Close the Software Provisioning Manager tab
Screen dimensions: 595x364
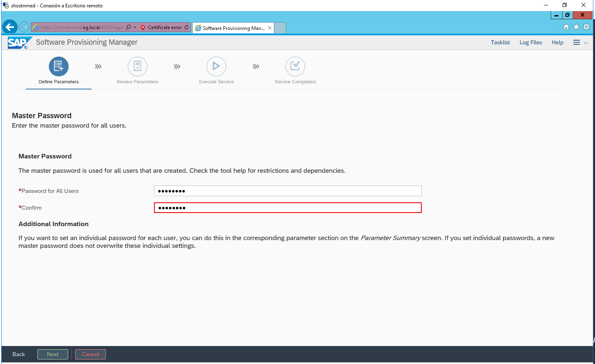(270, 28)
